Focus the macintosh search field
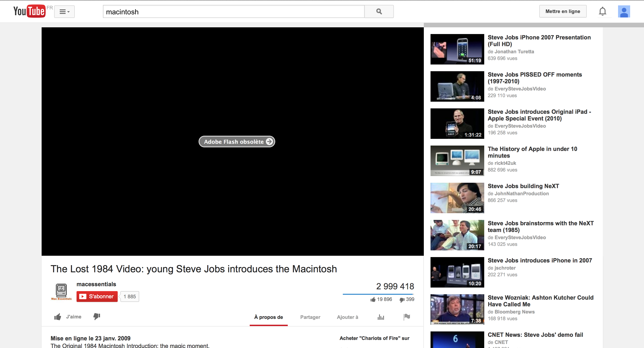The image size is (644, 348). pyautogui.click(x=234, y=11)
